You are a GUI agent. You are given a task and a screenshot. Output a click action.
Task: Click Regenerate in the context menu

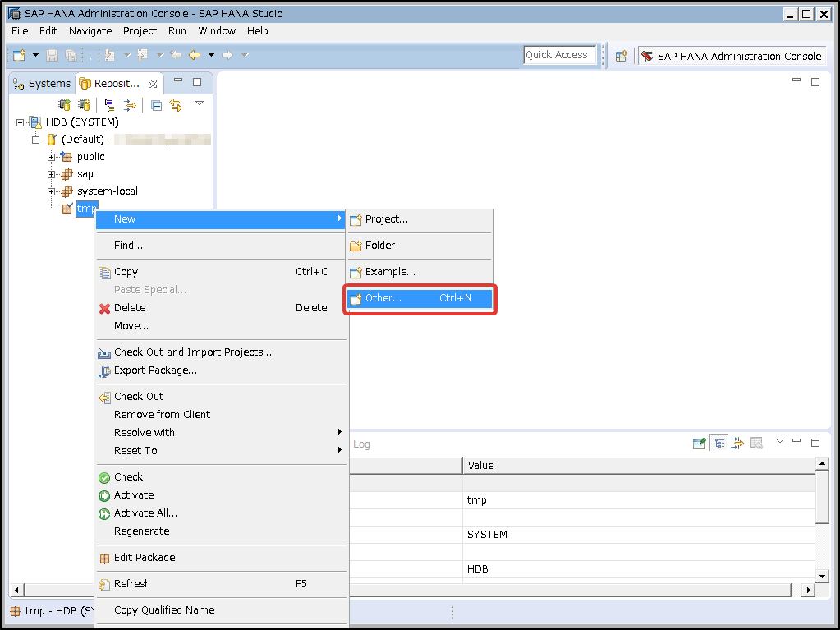point(221,531)
